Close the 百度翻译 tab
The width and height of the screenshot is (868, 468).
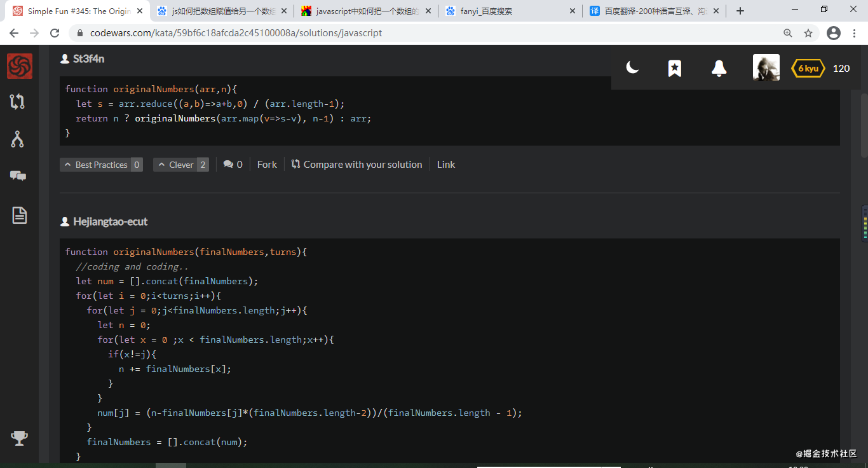pyautogui.click(x=716, y=11)
